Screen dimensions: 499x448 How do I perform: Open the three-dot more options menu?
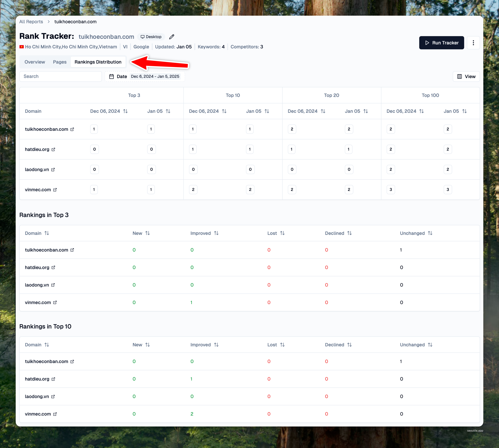click(x=473, y=43)
